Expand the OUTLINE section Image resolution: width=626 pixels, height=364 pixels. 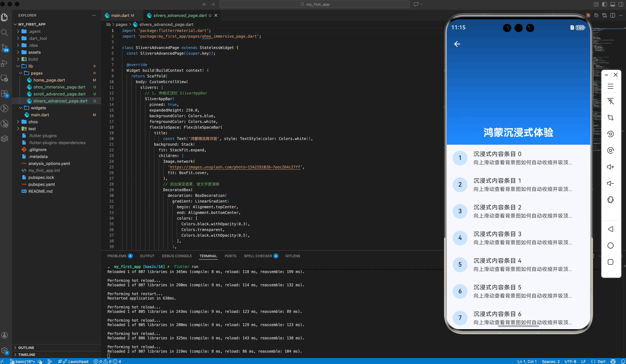pyautogui.click(x=26, y=348)
